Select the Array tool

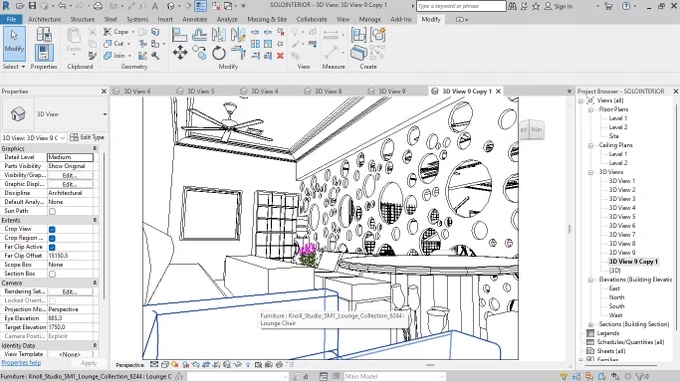point(255,44)
